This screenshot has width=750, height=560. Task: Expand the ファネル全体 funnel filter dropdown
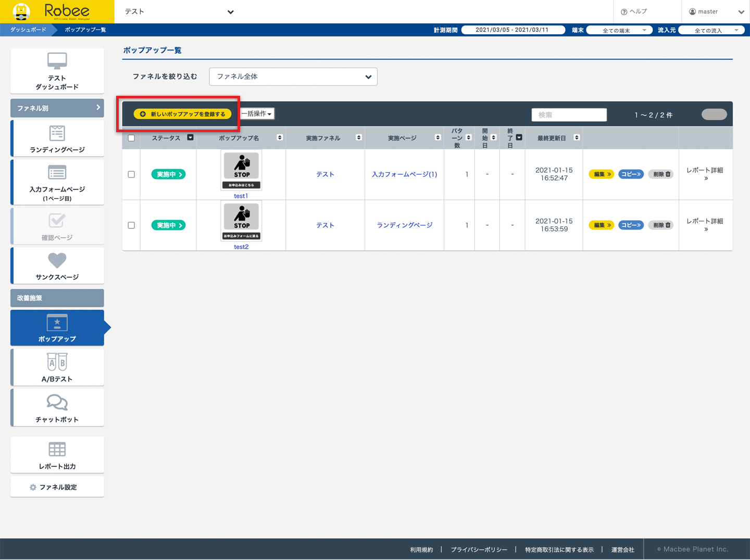click(293, 77)
